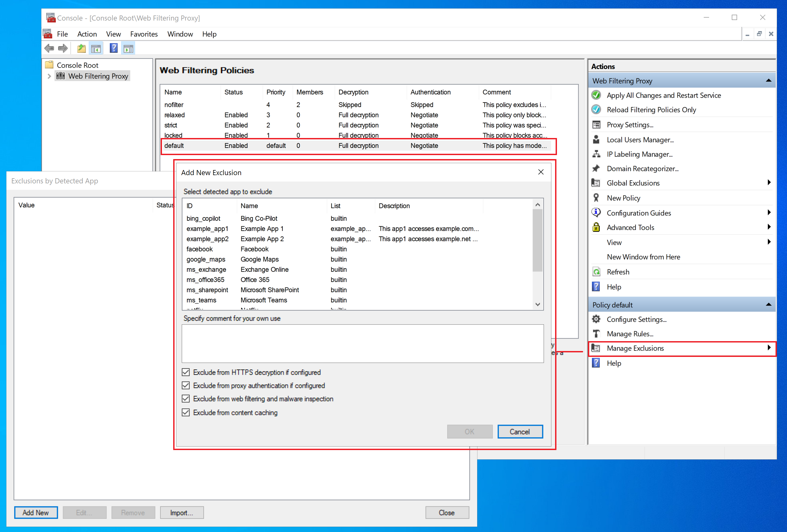Open the Favorites menu

[x=144, y=34]
